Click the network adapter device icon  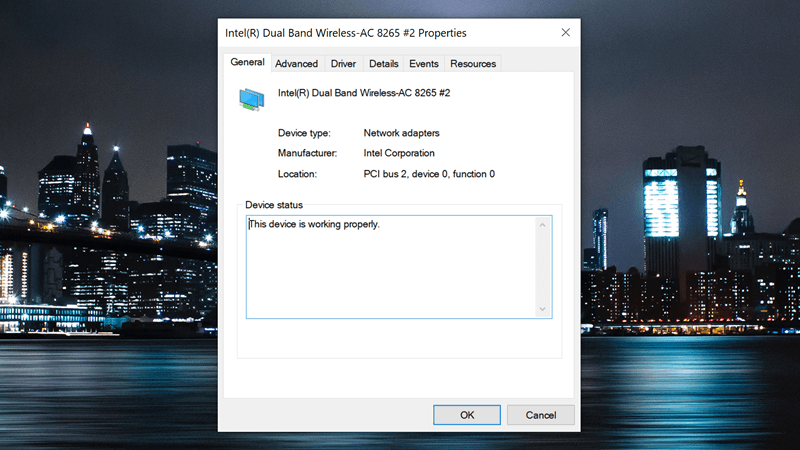coord(252,99)
